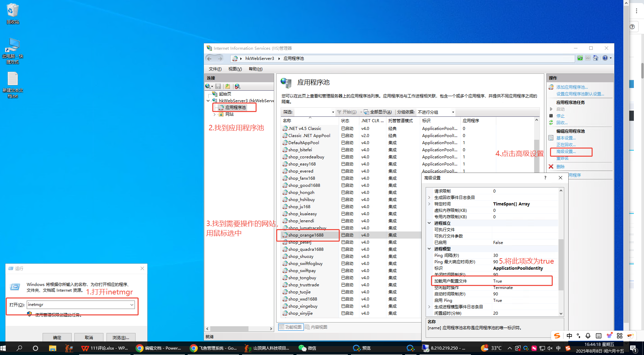644x355 pixels.
Task: Click the red X Delete (删除) action
Action: pyautogui.click(x=560, y=167)
